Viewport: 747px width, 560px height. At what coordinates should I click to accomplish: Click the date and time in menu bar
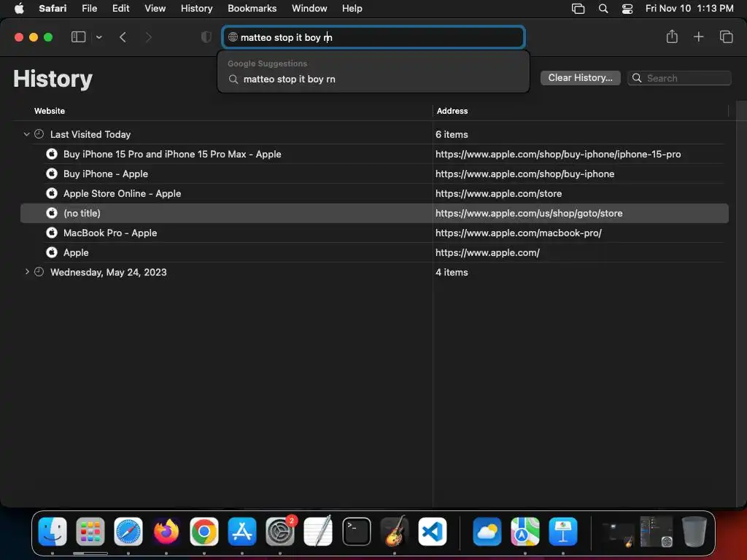tap(689, 8)
